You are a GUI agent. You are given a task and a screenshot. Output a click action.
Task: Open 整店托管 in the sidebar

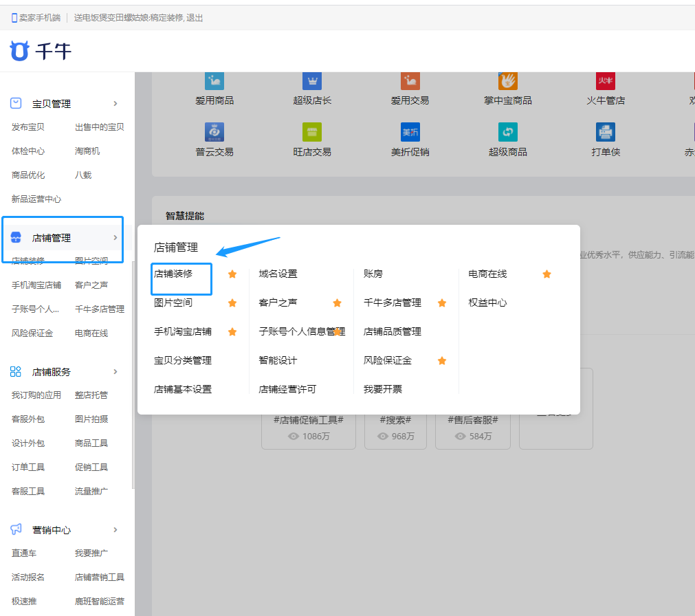[x=91, y=395]
